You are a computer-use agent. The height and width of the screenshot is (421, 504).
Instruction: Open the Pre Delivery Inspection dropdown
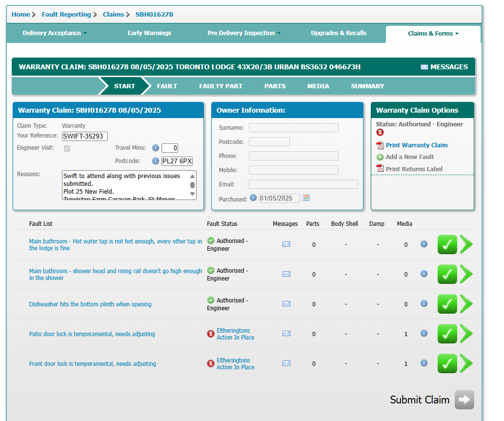(244, 33)
